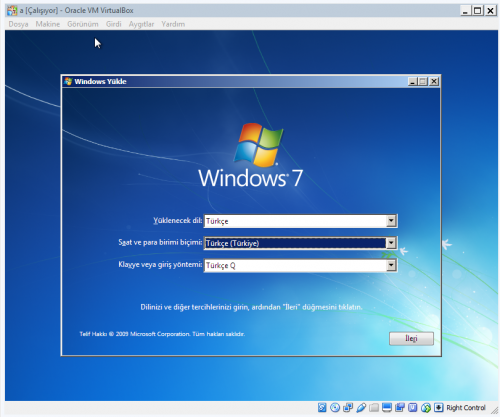Screen dimensions: 500x417
Task: Open the Yardım menu
Action: click(173, 24)
